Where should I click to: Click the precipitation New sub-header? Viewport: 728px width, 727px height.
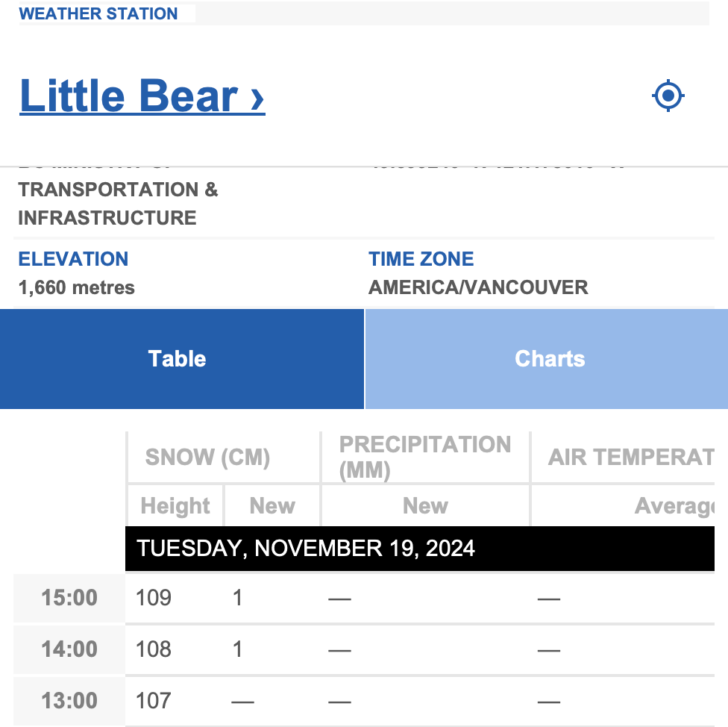[425, 505]
